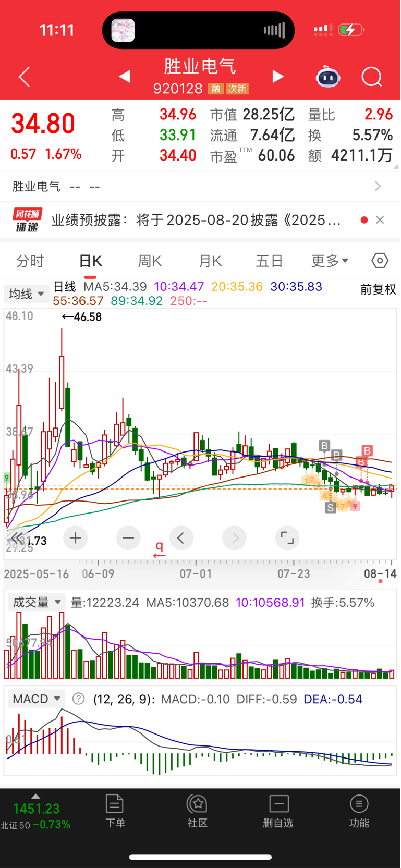Viewport: 401px width, 868px height.
Task: Tap the gray S sell marker on chart
Action: [x=330, y=508]
